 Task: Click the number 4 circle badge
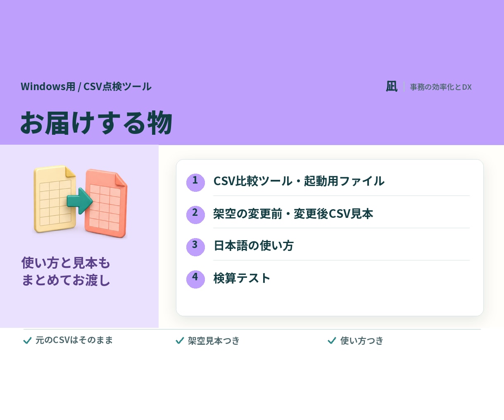tap(195, 279)
